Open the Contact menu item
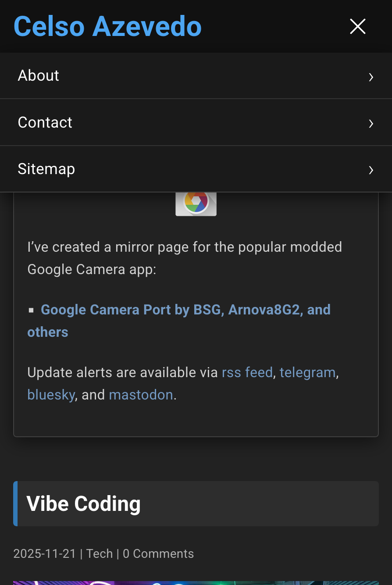The height and width of the screenshot is (585, 392). (45, 122)
